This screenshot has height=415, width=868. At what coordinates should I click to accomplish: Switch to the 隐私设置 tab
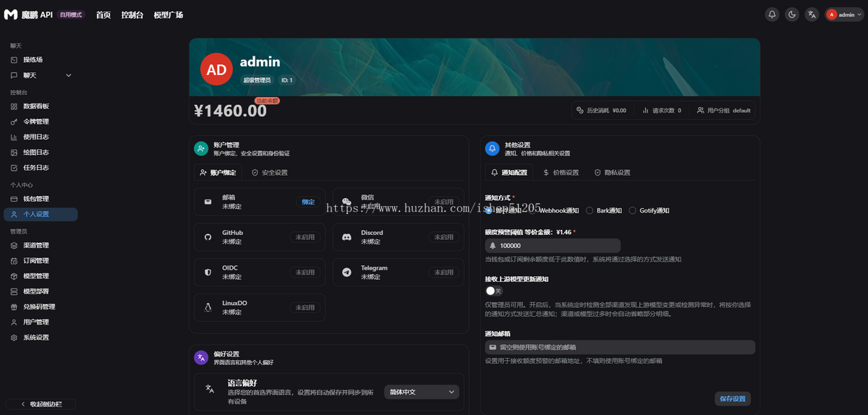[x=613, y=173]
